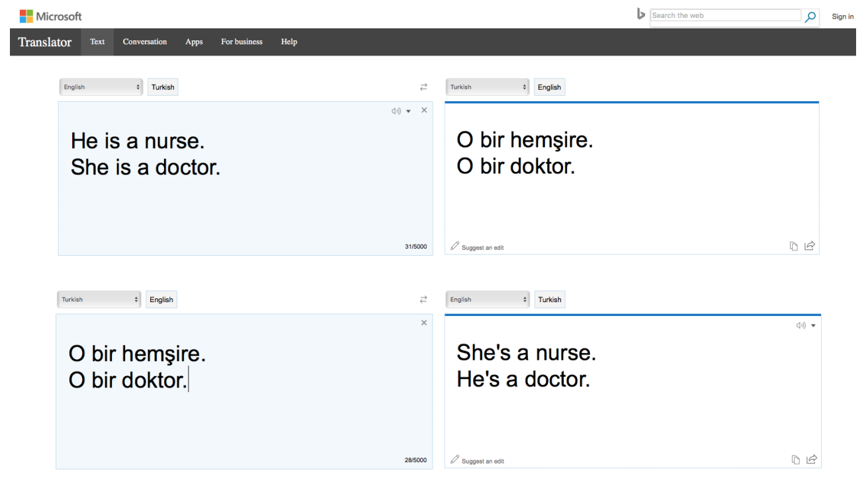The width and height of the screenshot is (868, 480).
Task: Click the Bing search magnifier icon
Action: [x=810, y=17]
